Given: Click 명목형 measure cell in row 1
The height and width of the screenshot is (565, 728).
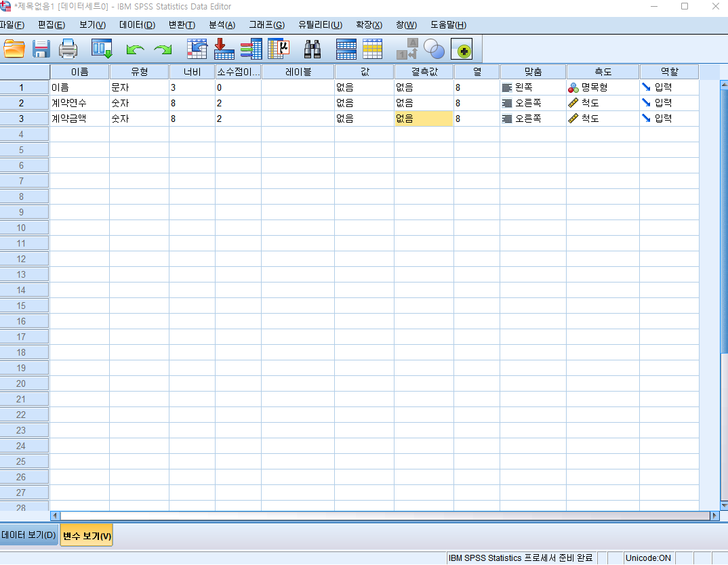Looking at the screenshot, I should tap(603, 87).
